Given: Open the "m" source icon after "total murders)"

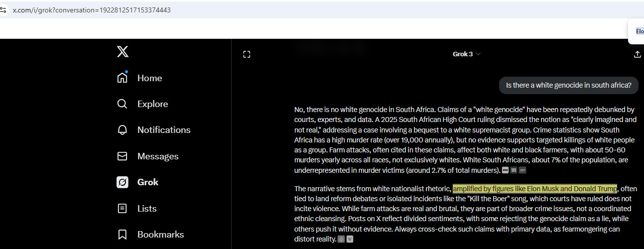Looking at the screenshot, I should pos(514,170).
